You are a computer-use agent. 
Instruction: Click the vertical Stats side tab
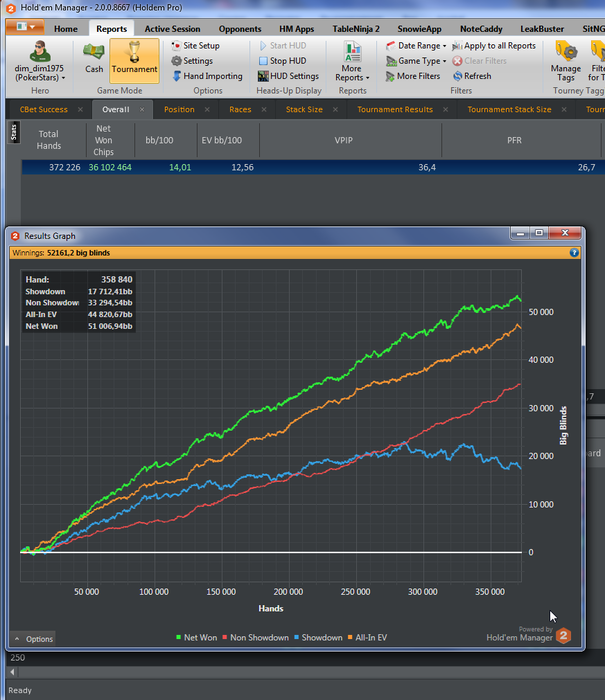(x=14, y=132)
